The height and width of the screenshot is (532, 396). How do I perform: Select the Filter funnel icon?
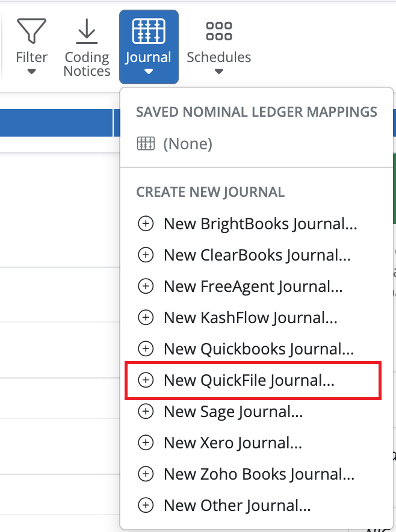[x=31, y=30]
